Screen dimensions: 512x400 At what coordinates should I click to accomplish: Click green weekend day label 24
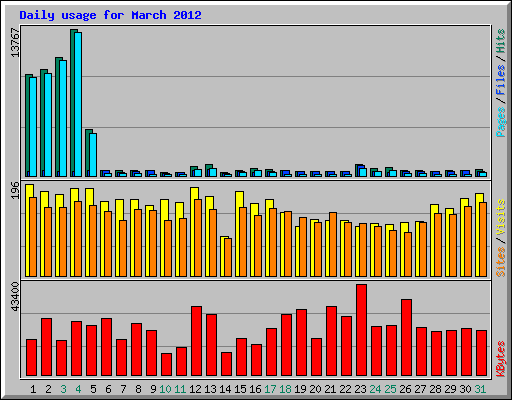tap(375, 389)
